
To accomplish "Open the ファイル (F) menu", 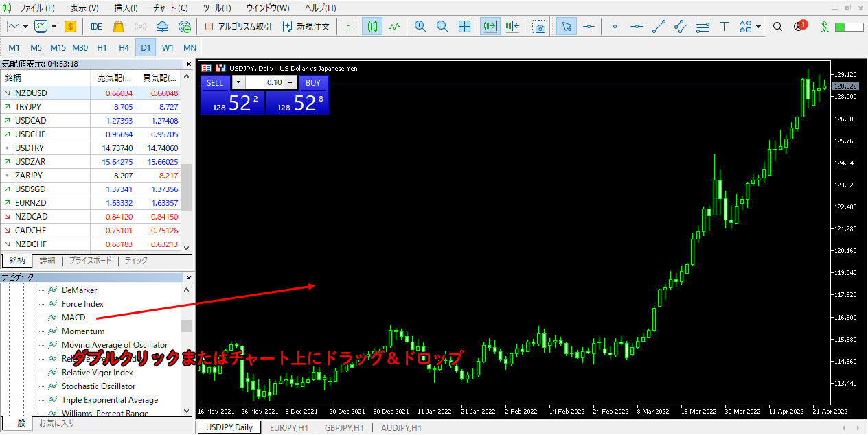I will coord(37,8).
